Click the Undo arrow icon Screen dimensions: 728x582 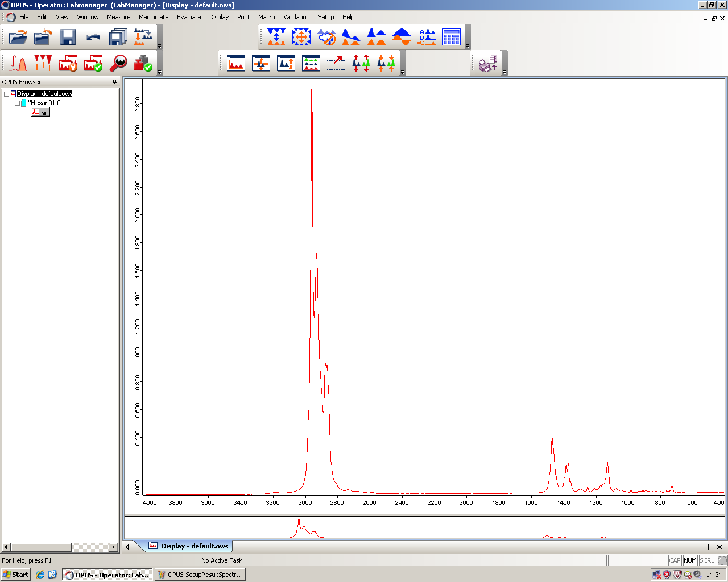point(93,38)
